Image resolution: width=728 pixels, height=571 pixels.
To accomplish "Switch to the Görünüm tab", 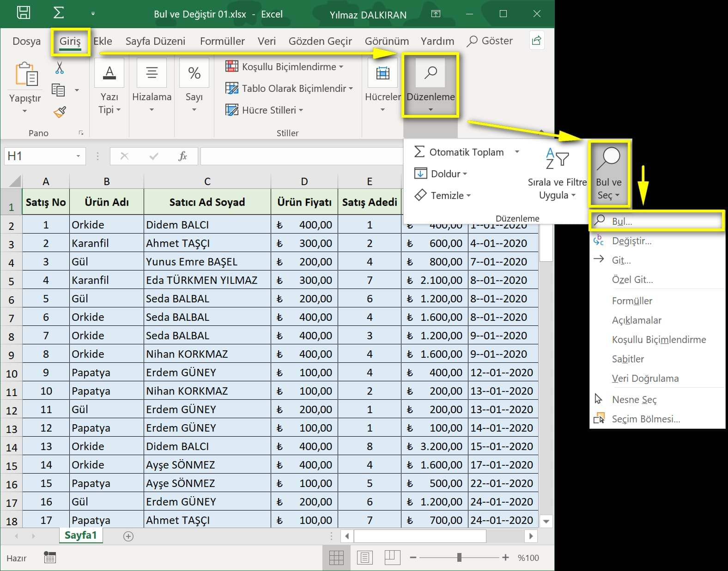I will click(387, 41).
